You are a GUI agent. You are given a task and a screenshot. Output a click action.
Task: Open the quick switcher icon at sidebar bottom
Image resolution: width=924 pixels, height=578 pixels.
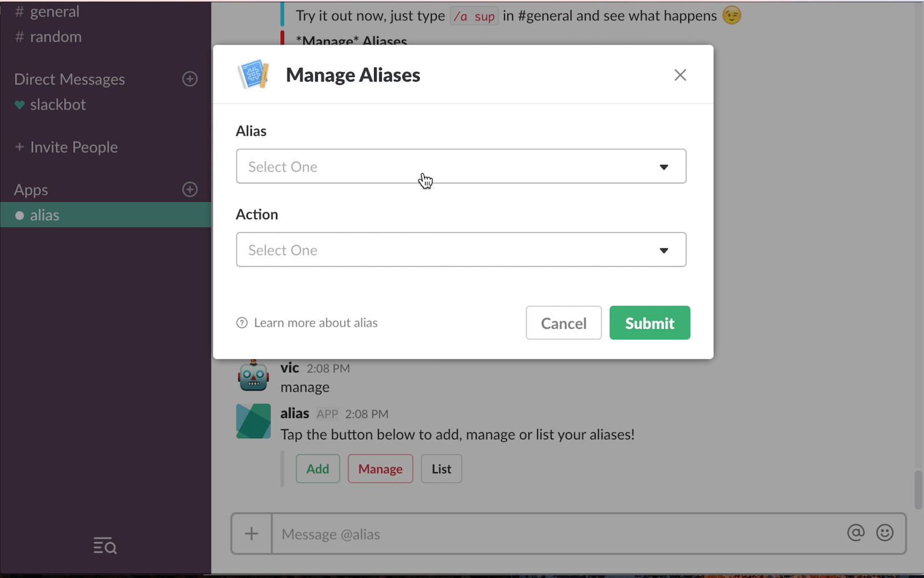pyautogui.click(x=105, y=545)
